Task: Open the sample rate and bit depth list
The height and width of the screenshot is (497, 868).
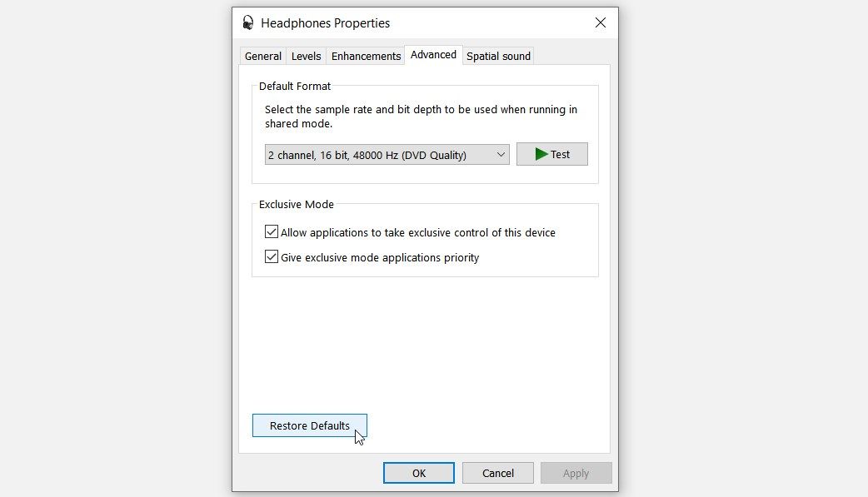Action: (387, 155)
